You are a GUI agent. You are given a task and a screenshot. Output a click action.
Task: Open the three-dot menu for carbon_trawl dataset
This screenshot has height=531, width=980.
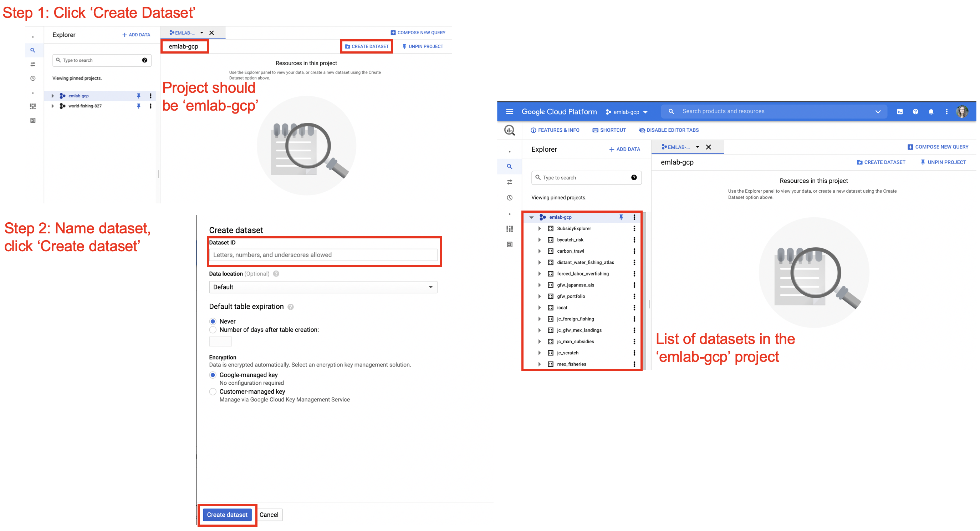click(634, 251)
